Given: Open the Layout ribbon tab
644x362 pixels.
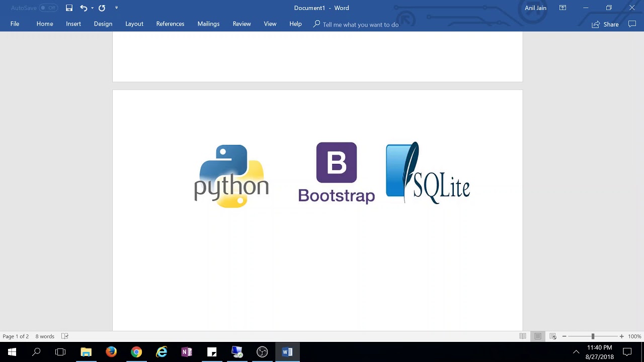Looking at the screenshot, I should 134,24.
